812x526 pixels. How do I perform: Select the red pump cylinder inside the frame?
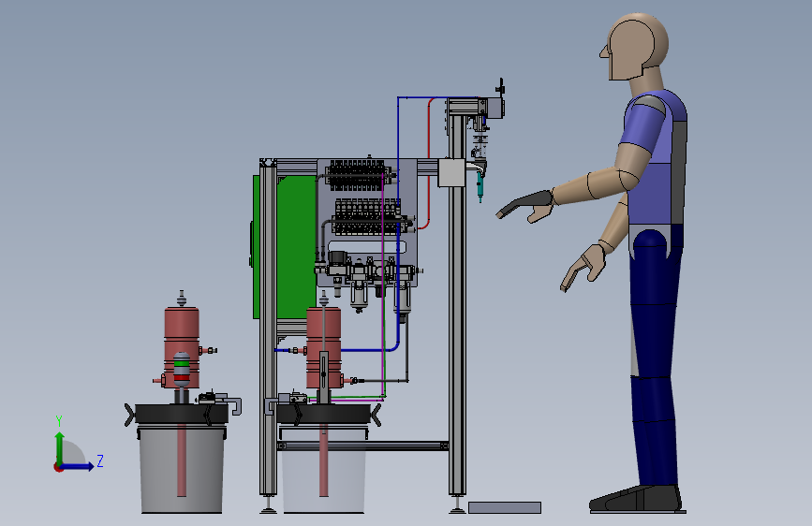324,347
